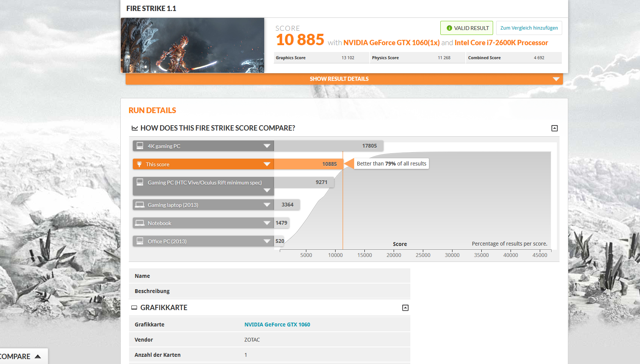The image size is (640, 364).
Task: Click the 17805 bar for 4K gaming PC
Action: [x=329, y=146]
